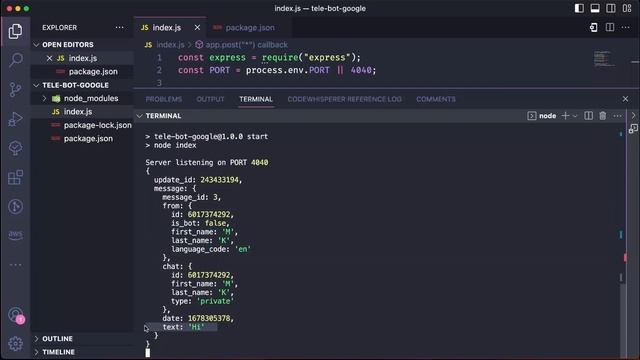Open package-lock.json in file tree
This screenshot has width=640, height=360.
click(x=98, y=125)
